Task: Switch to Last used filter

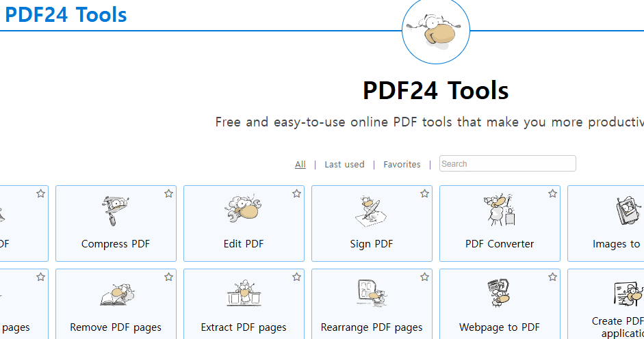Action: (x=344, y=164)
